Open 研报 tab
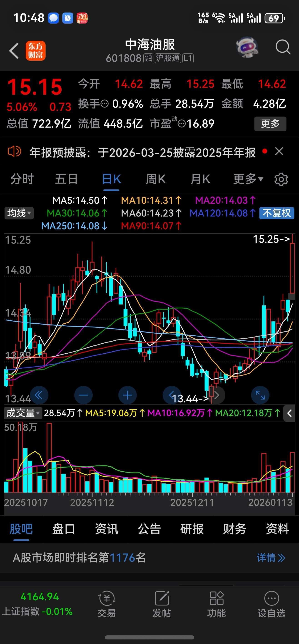This screenshot has height=644, width=299. (192, 529)
